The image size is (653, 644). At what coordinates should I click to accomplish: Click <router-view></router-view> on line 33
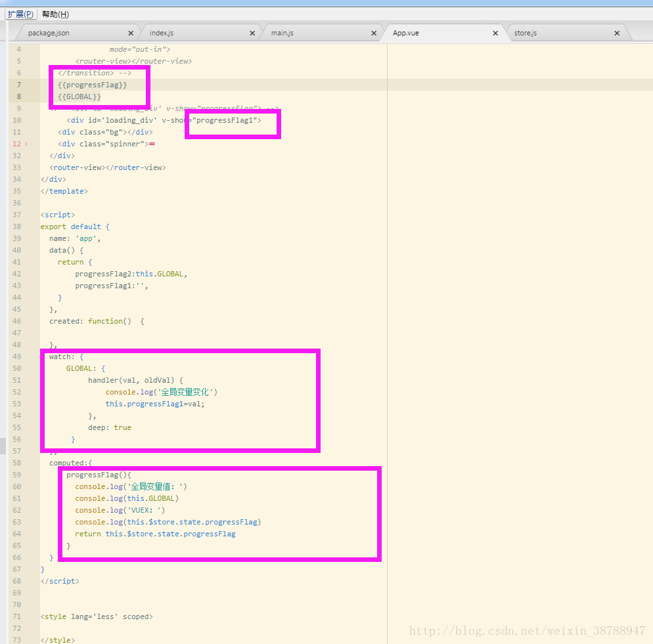click(108, 167)
